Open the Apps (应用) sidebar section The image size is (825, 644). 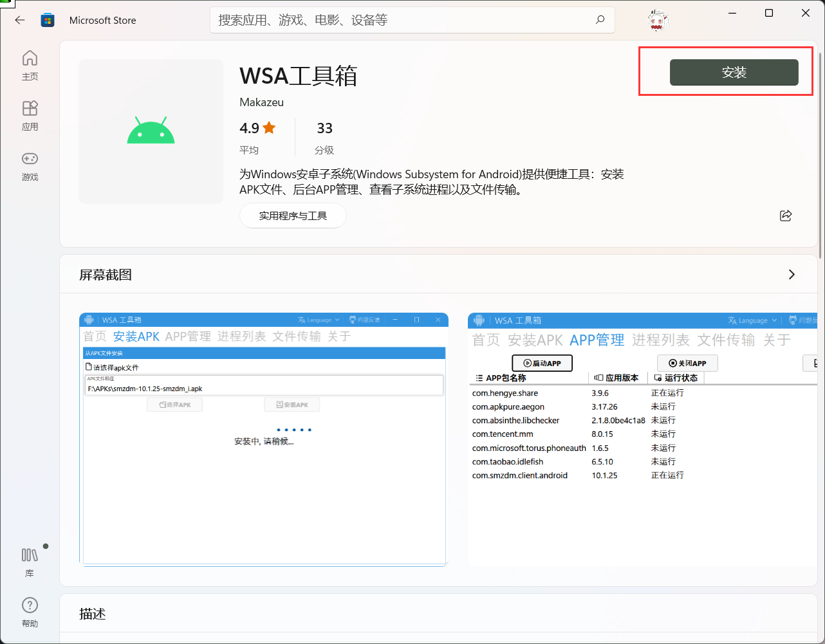30,116
